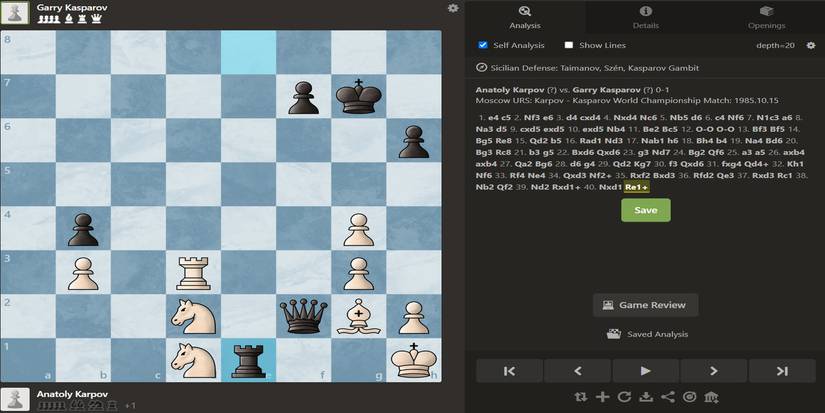Screen dimensions: 825x413
Task: Click the plus icon for a new analysis
Action: point(602,397)
